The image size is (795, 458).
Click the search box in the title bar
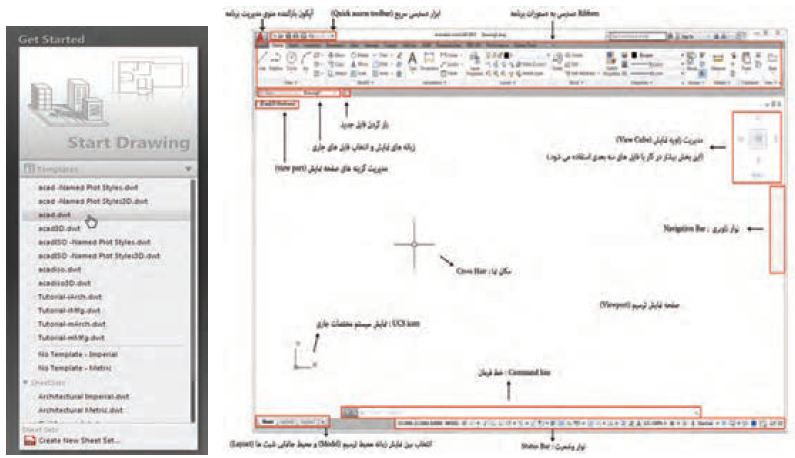(x=637, y=36)
